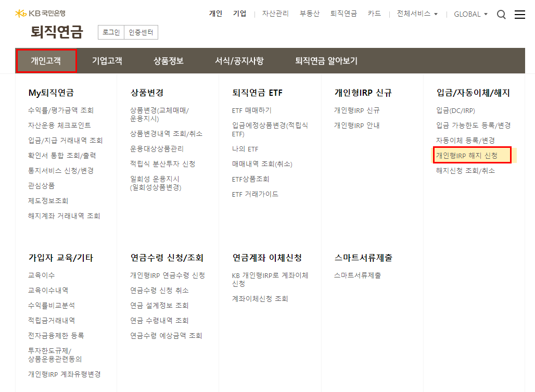Select the 개인고객 tab
The image size is (535, 392).
[x=46, y=61]
